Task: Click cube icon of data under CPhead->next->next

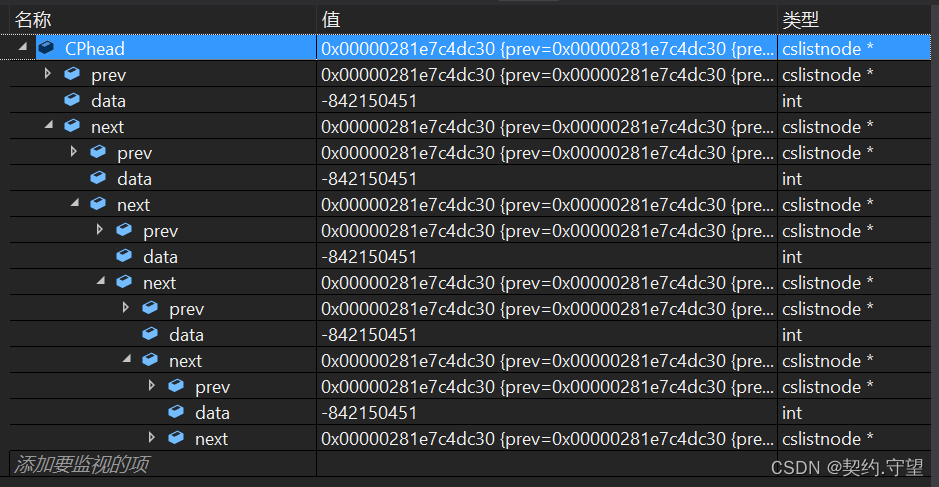Action: coord(124,255)
